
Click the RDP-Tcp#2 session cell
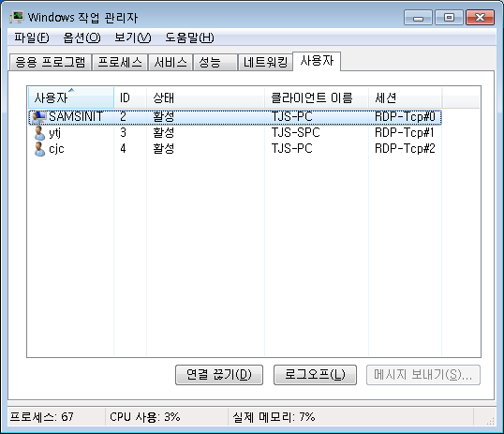pyautogui.click(x=405, y=149)
